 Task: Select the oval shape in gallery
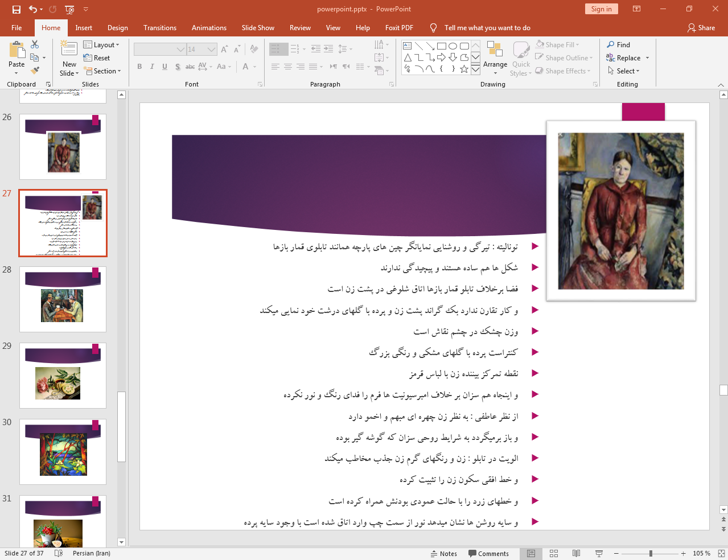(453, 46)
